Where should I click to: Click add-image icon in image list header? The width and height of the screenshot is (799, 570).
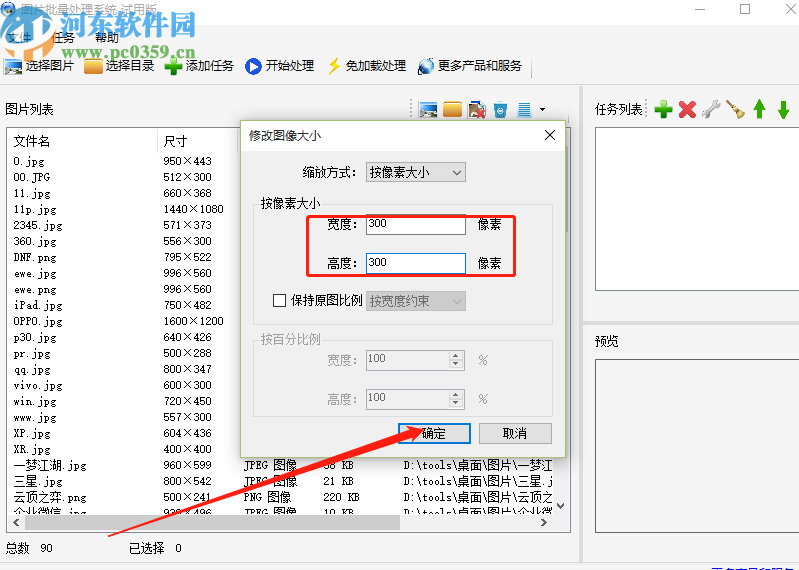coord(428,110)
